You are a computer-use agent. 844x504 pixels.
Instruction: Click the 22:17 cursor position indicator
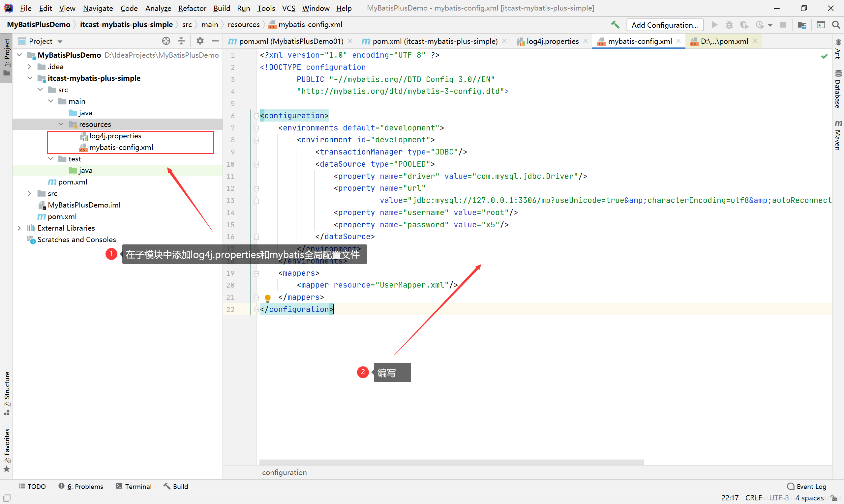coord(730,498)
